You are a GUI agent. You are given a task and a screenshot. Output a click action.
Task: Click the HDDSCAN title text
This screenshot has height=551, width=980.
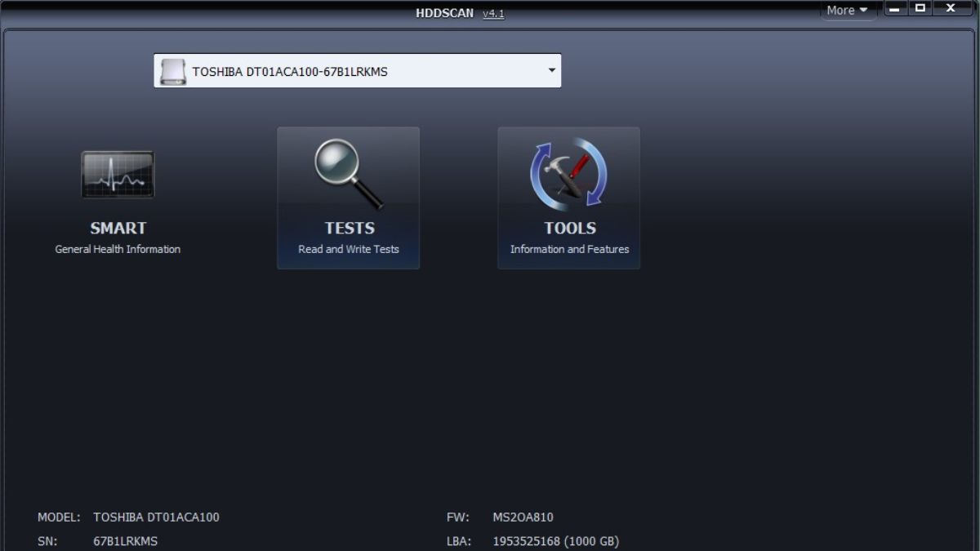click(x=444, y=14)
